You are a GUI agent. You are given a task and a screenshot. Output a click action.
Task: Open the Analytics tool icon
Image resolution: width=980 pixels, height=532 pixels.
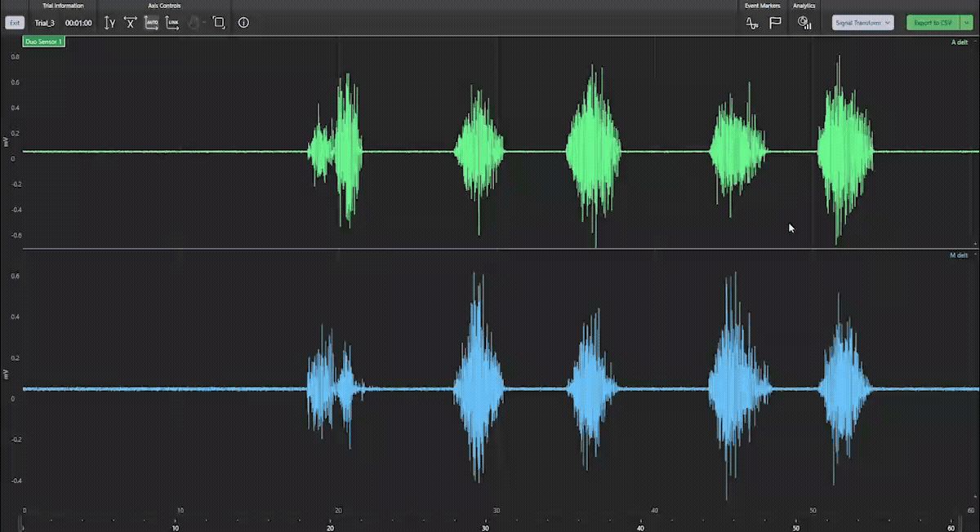pyautogui.click(x=804, y=23)
